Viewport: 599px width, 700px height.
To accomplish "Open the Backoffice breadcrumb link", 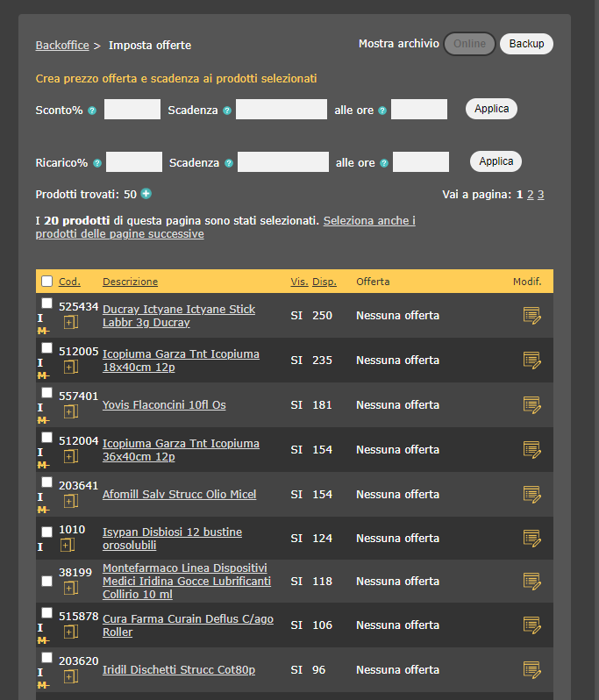I will coord(61,45).
